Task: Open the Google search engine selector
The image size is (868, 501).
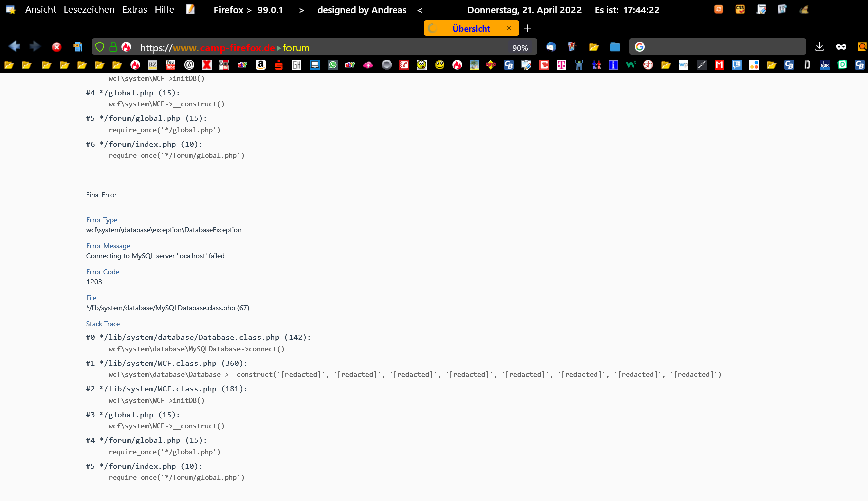Action: pos(640,47)
